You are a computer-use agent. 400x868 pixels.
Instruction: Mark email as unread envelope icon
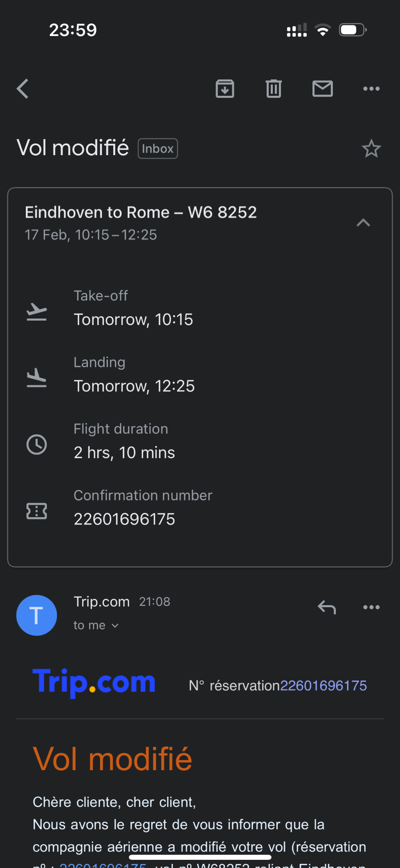[x=323, y=89]
